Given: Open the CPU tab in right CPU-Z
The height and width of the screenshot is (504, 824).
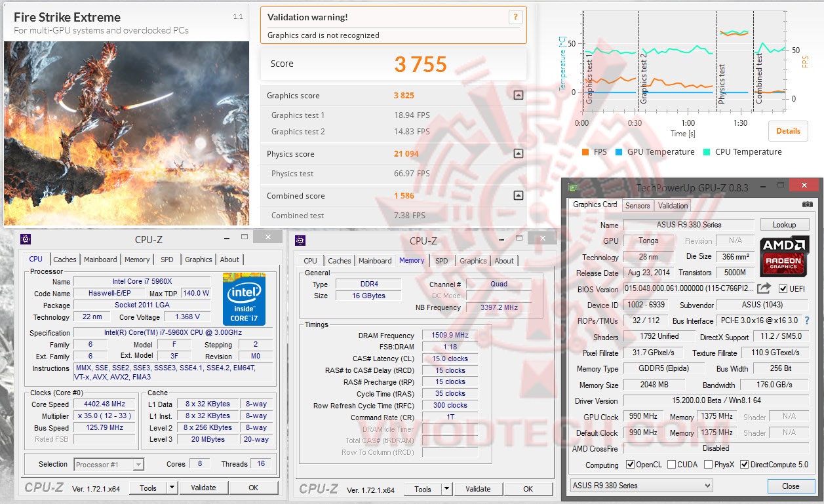Looking at the screenshot, I should click(x=311, y=261).
